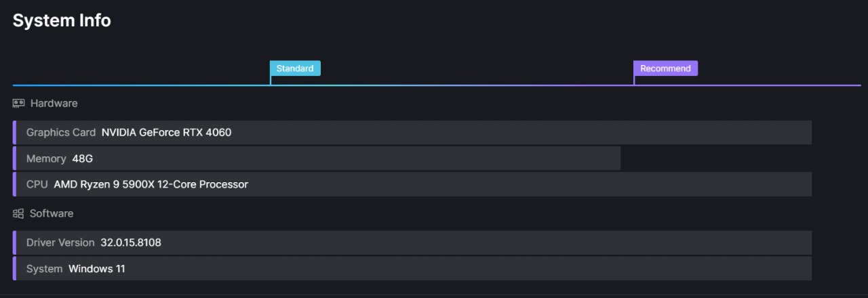Click the Windows 11 value text
The image size is (868, 298).
[97, 269]
